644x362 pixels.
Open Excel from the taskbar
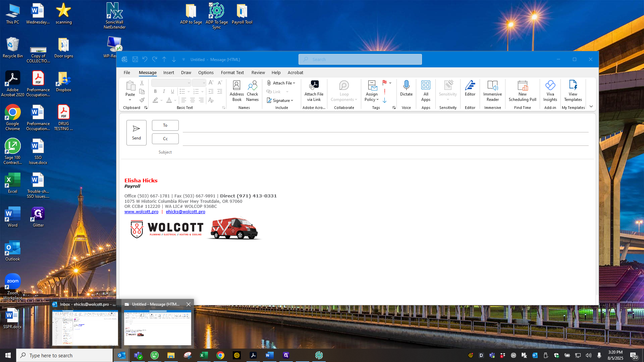tap(204, 355)
